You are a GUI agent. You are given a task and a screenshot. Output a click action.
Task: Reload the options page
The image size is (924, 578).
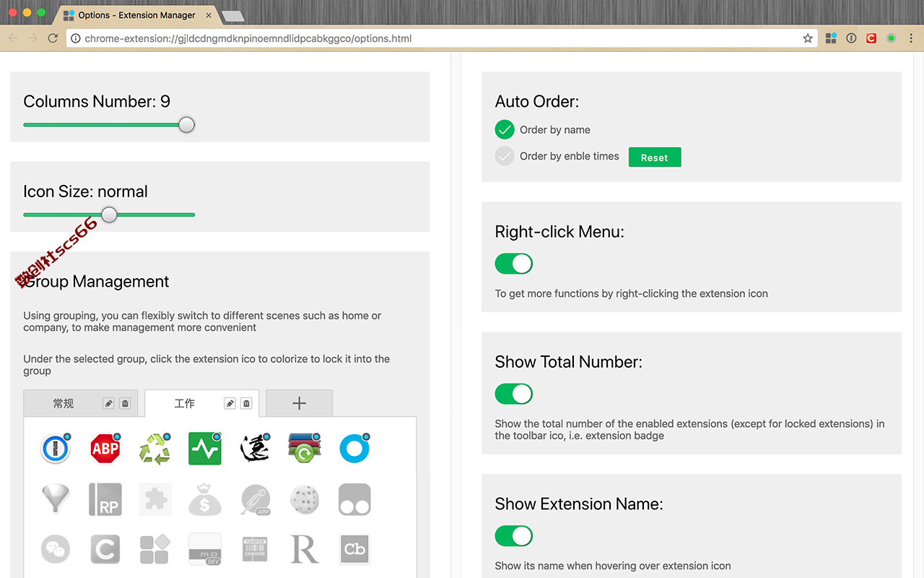click(53, 38)
